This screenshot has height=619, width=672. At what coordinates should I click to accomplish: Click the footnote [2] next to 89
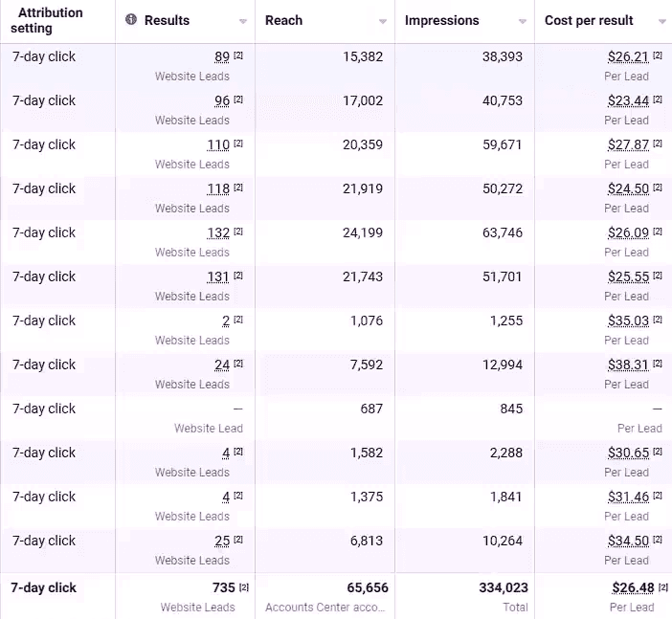pos(238,55)
